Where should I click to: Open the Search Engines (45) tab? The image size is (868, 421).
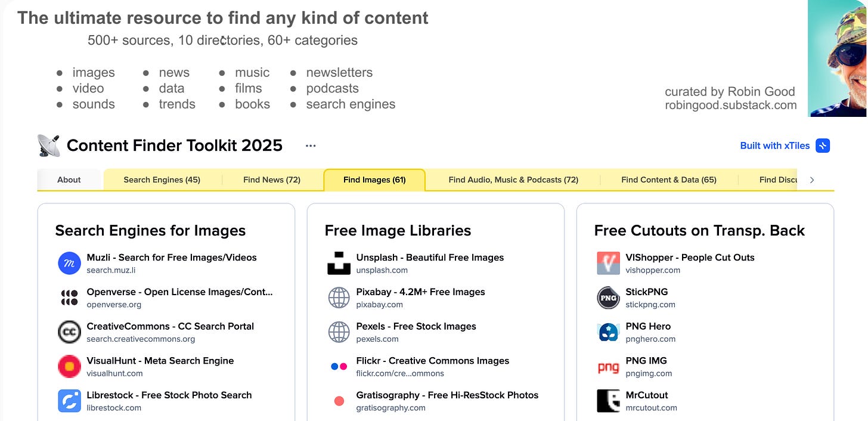pos(162,179)
